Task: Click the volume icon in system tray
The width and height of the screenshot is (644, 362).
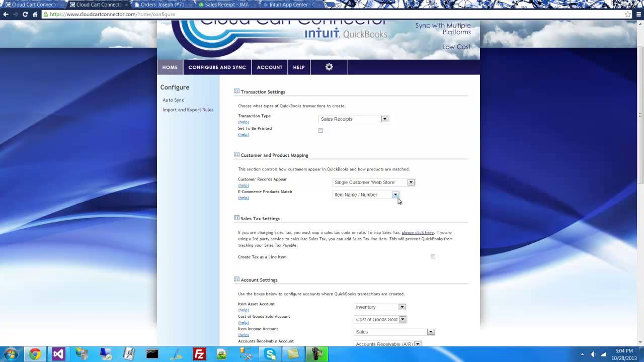Action: tap(593, 354)
